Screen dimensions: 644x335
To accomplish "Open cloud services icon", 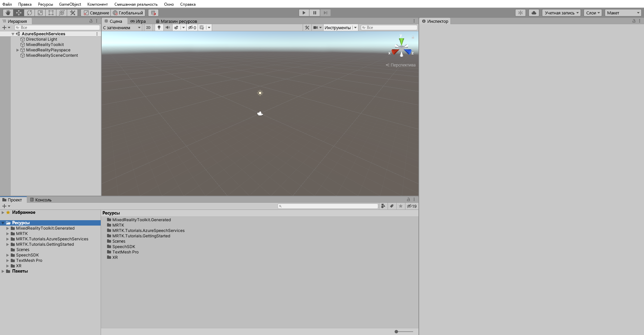I will coord(534,13).
